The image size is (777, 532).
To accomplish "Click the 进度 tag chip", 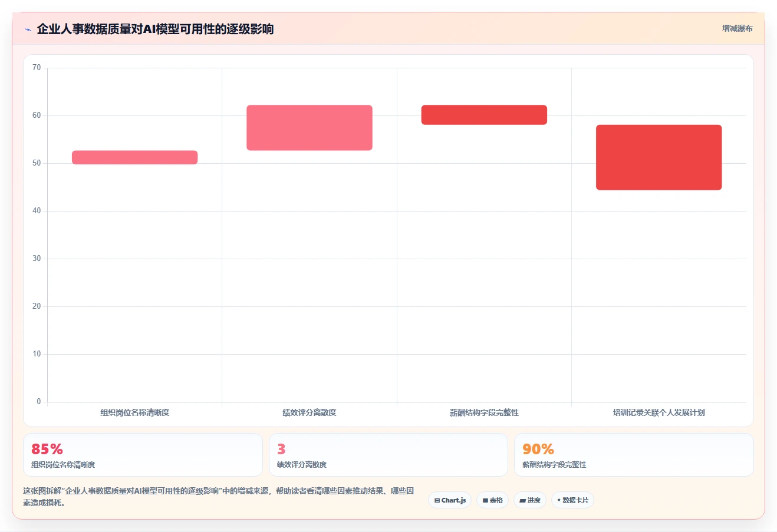I will (x=530, y=500).
